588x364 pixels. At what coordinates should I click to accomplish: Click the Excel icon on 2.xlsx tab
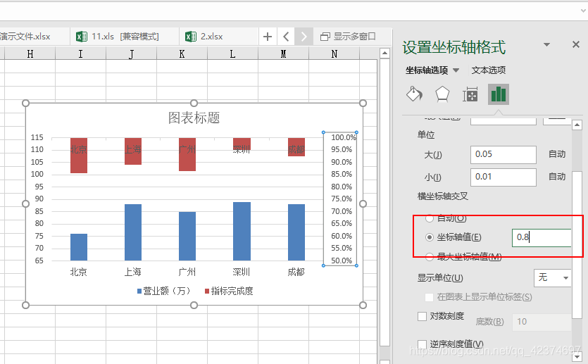point(191,37)
